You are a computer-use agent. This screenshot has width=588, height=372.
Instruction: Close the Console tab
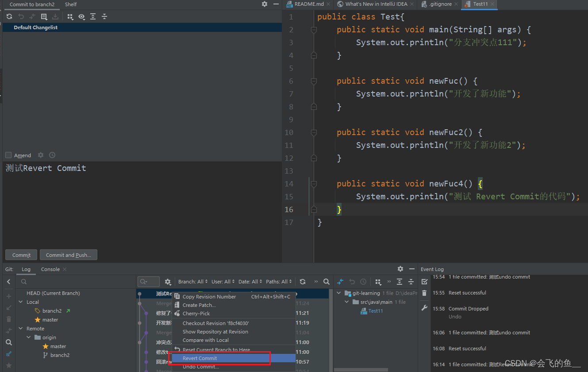65,269
